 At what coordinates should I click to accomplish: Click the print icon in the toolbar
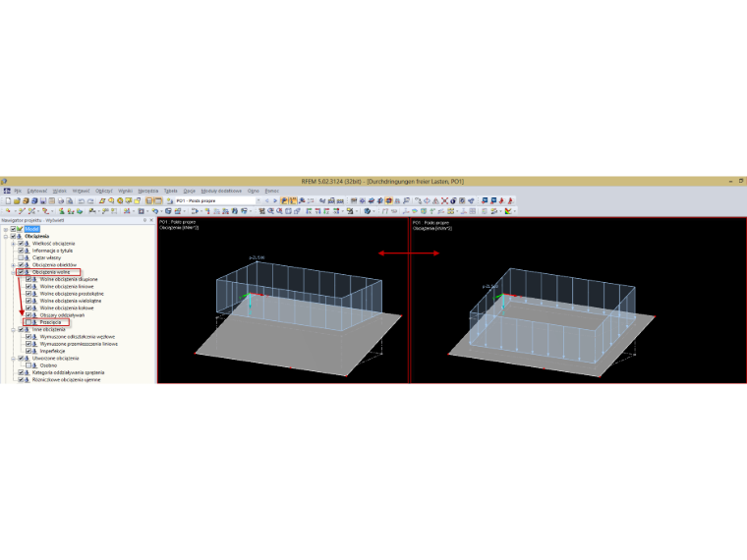tap(61, 201)
